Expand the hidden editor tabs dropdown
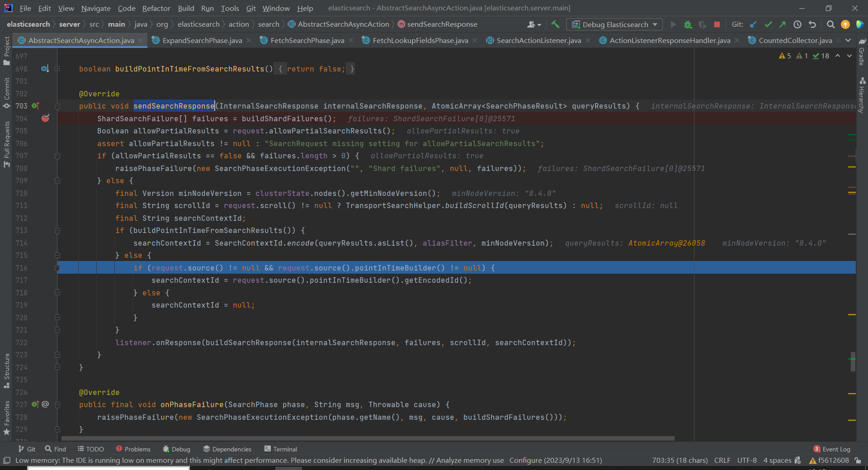868x470 pixels. 848,40
